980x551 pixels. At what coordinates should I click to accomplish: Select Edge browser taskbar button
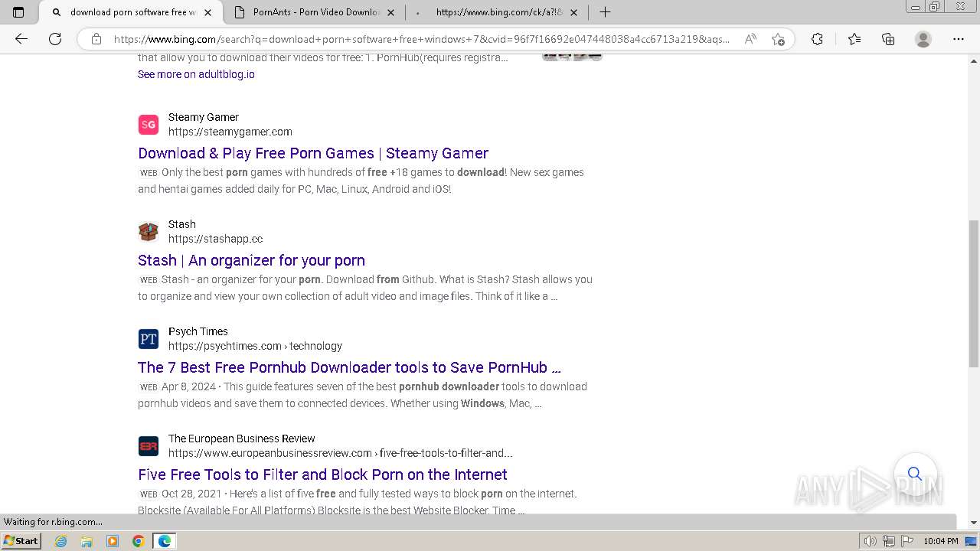pyautogui.click(x=165, y=541)
